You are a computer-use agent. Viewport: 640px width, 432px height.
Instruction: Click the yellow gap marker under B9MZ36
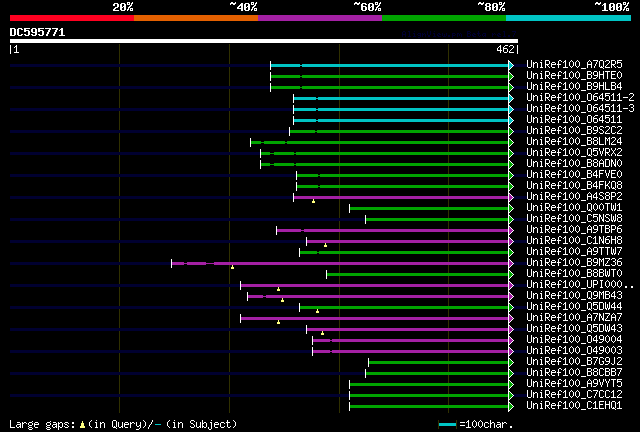[x=232, y=267]
